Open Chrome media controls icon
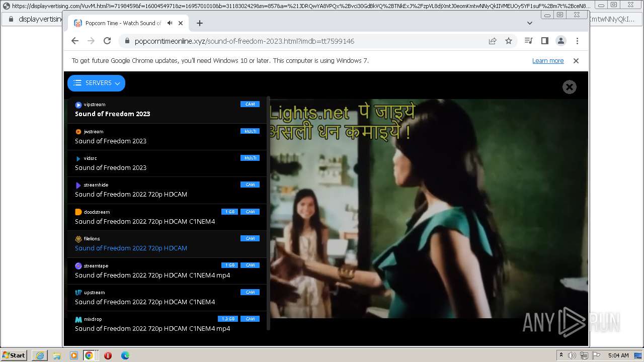Screen dimensions: 644x362 528,41
